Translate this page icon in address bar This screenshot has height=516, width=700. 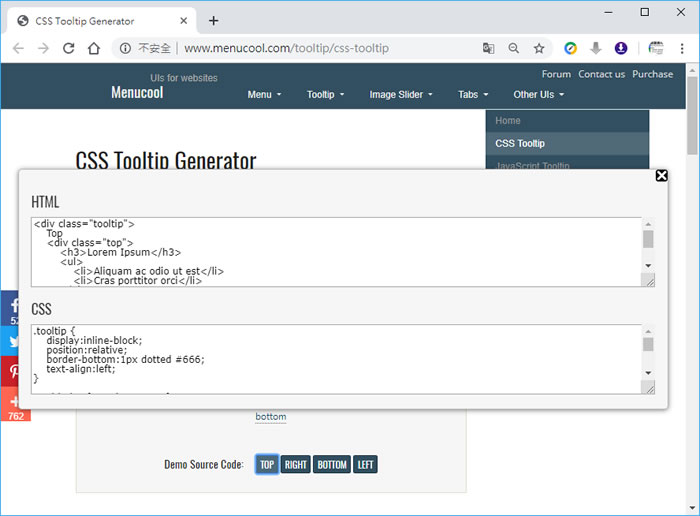(x=488, y=48)
